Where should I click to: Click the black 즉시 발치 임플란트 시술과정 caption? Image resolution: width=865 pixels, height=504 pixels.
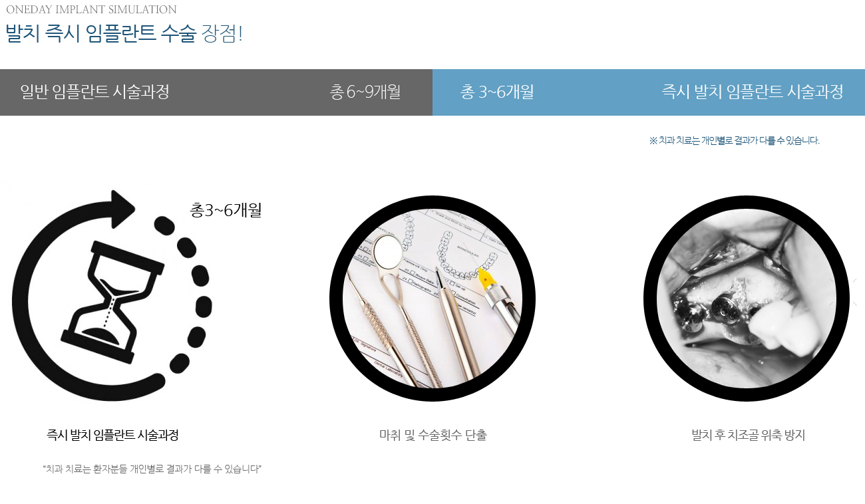[x=112, y=435]
